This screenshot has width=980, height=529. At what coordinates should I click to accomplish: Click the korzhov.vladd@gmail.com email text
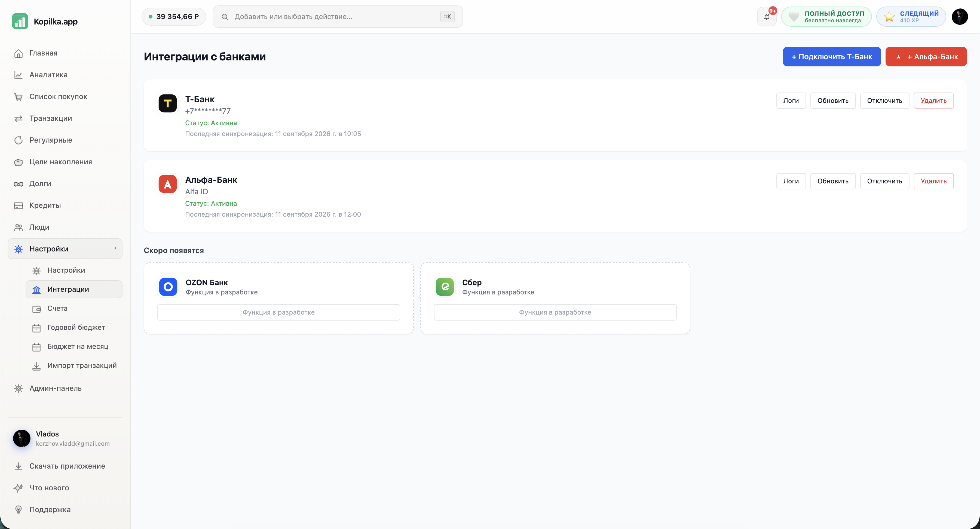click(73, 444)
